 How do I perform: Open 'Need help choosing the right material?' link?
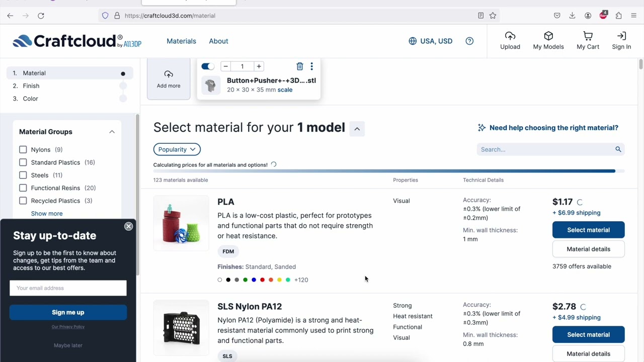[x=553, y=128]
